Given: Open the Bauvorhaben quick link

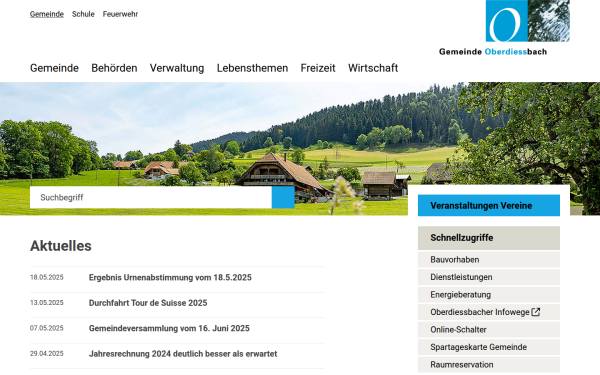Looking at the screenshot, I should [489, 259].
